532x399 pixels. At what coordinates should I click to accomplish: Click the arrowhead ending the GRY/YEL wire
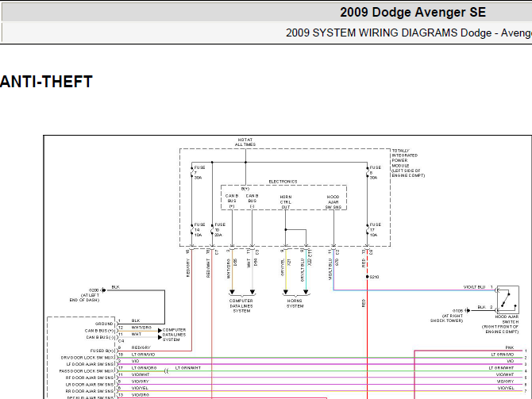[286, 292]
